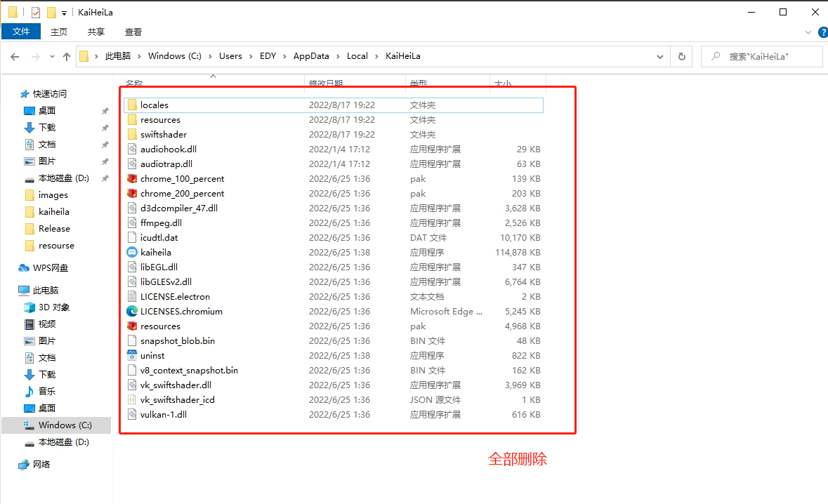Click the vk_swiftshader_icd JSON file icon
The width and height of the screenshot is (828, 504).
pyautogui.click(x=132, y=400)
